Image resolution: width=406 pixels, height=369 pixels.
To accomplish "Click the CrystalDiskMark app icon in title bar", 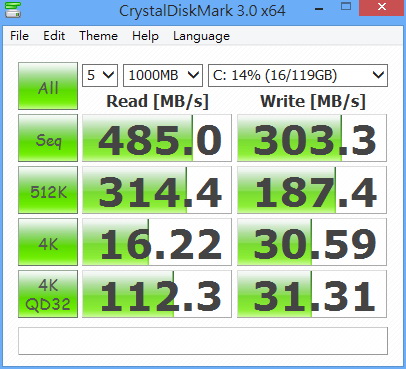I will [x=13, y=10].
